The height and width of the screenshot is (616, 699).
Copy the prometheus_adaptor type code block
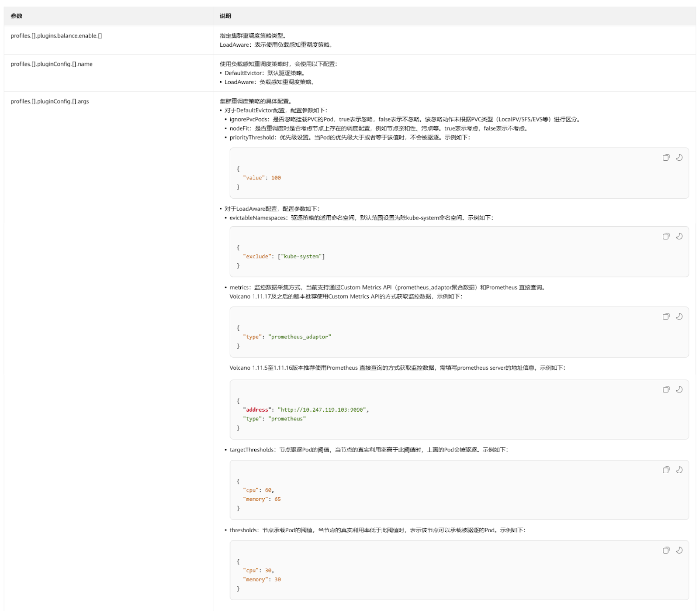click(665, 317)
